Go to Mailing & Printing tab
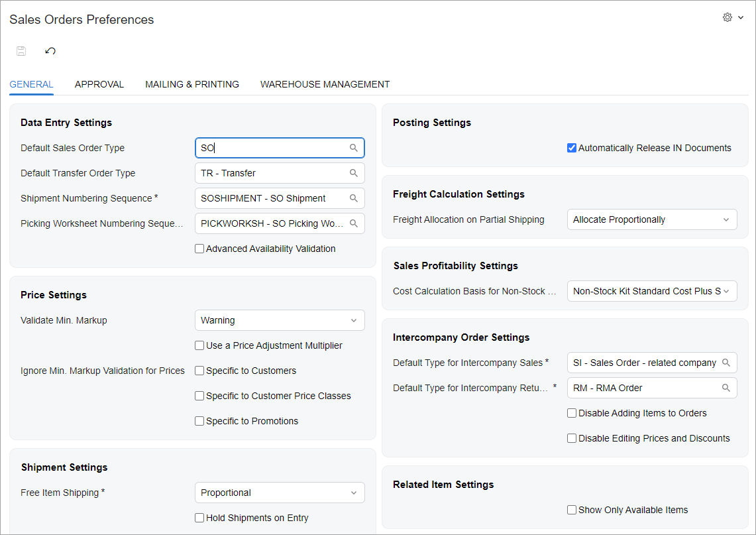 tap(192, 84)
